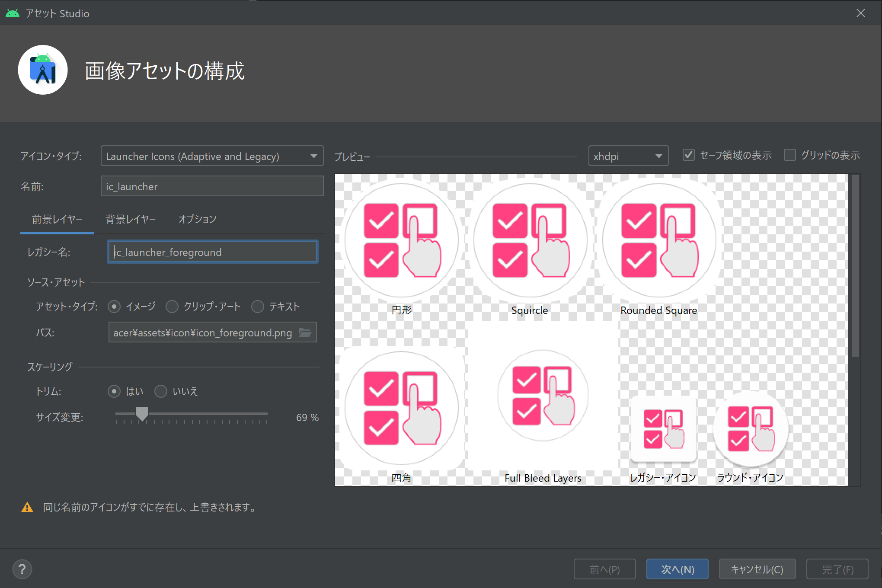Select the いいえ trim radio button
Viewport: 882px width, 588px height.
pos(161,391)
